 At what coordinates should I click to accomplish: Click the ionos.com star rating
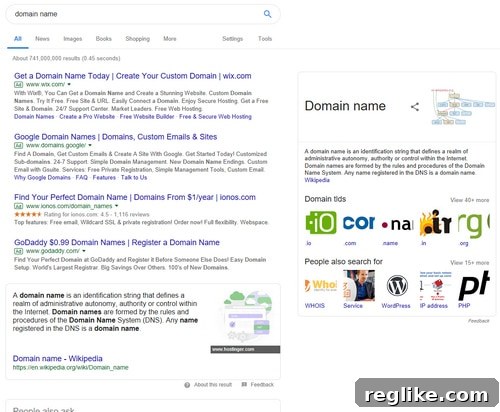coord(28,214)
